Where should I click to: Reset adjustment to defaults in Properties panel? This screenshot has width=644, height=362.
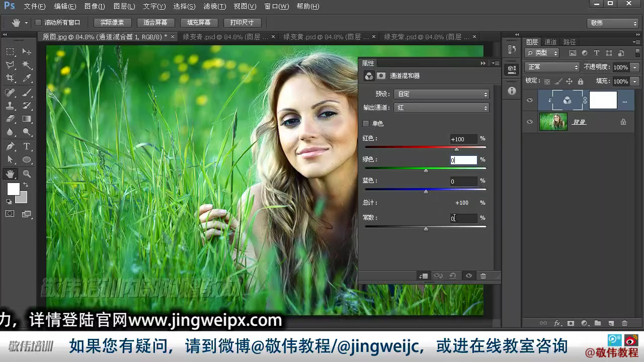coord(453,276)
